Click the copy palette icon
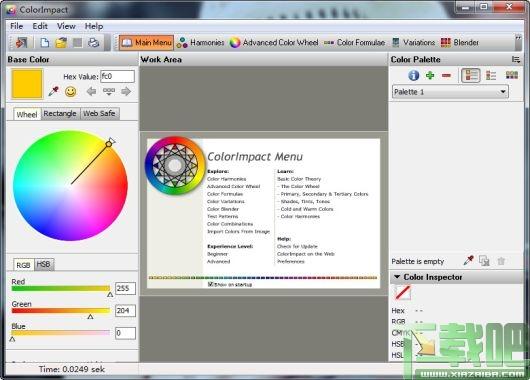 (x=484, y=261)
